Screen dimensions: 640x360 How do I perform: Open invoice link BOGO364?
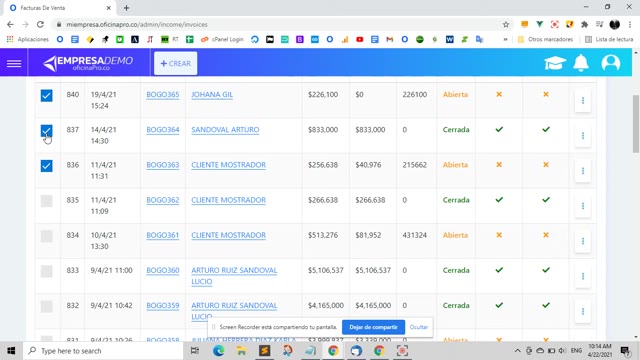[162, 129]
